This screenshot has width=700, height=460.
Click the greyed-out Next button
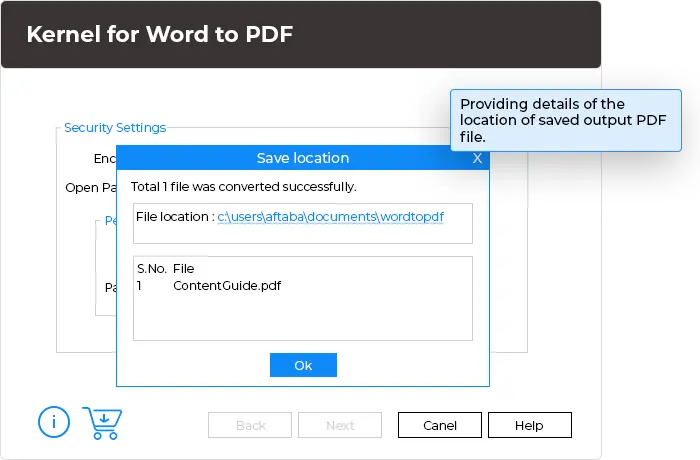click(340, 425)
